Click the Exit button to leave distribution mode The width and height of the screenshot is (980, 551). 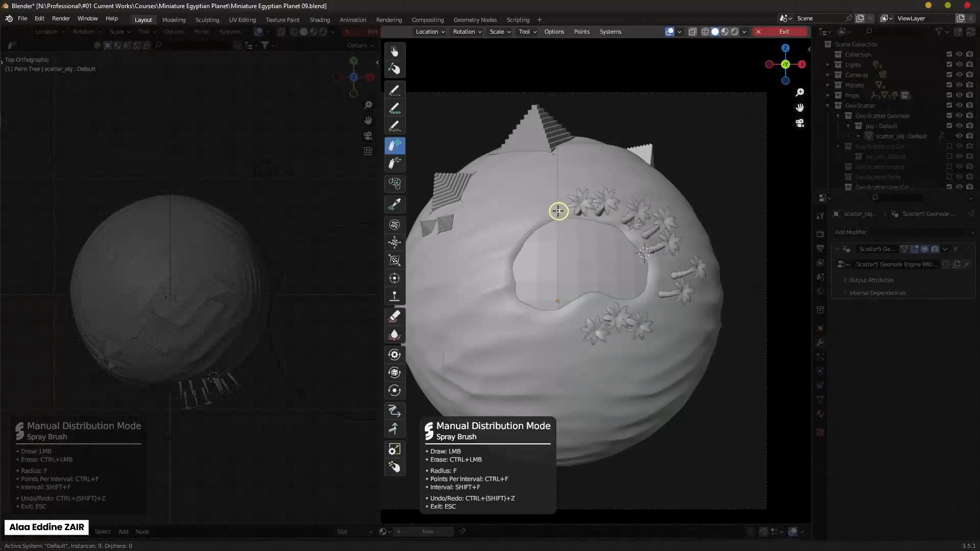(x=784, y=31)
